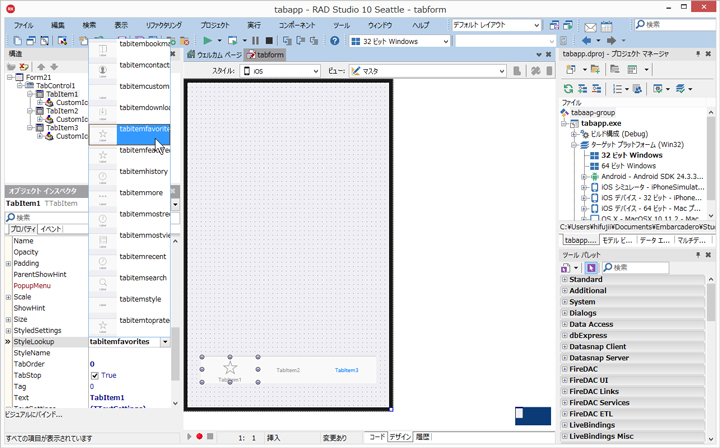
Task: Switch to the コード tab at bottom
Action: coord(377,437)
